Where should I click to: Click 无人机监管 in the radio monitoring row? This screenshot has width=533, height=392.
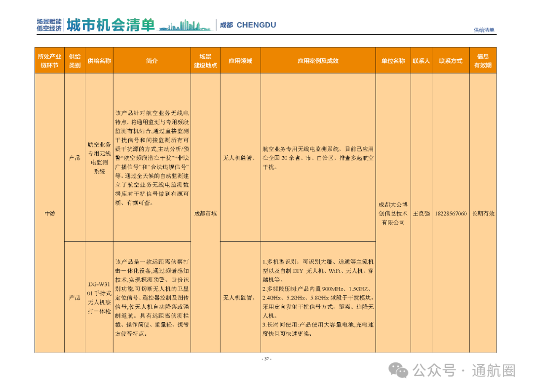[x=239, y=158]
